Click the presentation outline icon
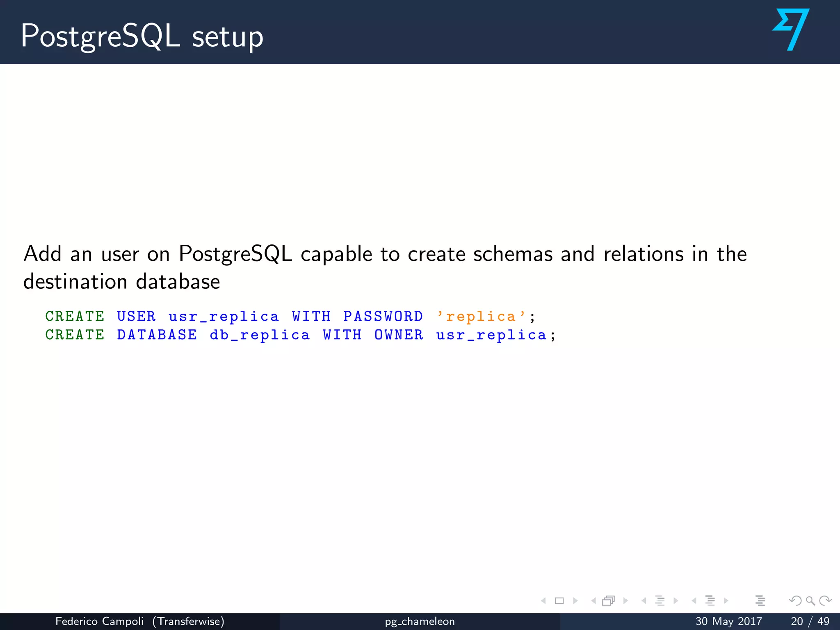This screenshot has height=630, width=840. (760, 600)
